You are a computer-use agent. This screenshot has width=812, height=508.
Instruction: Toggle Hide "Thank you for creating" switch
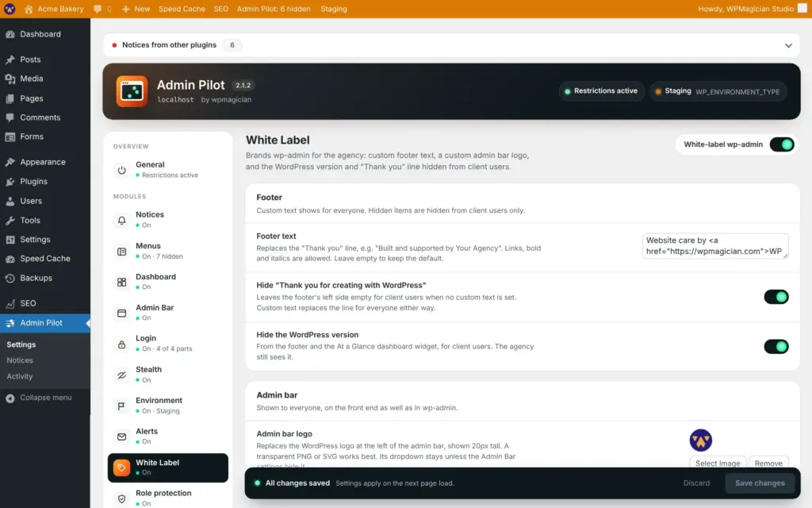coord(776,297)
